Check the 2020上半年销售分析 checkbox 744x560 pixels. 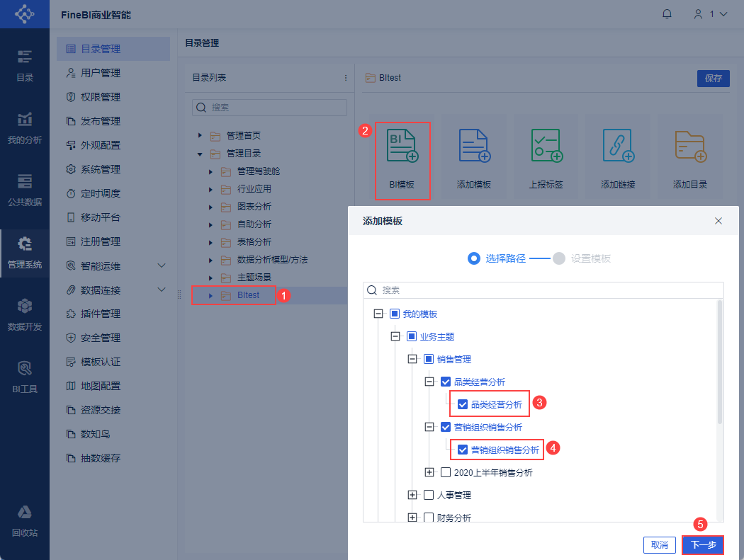[446, 472]
